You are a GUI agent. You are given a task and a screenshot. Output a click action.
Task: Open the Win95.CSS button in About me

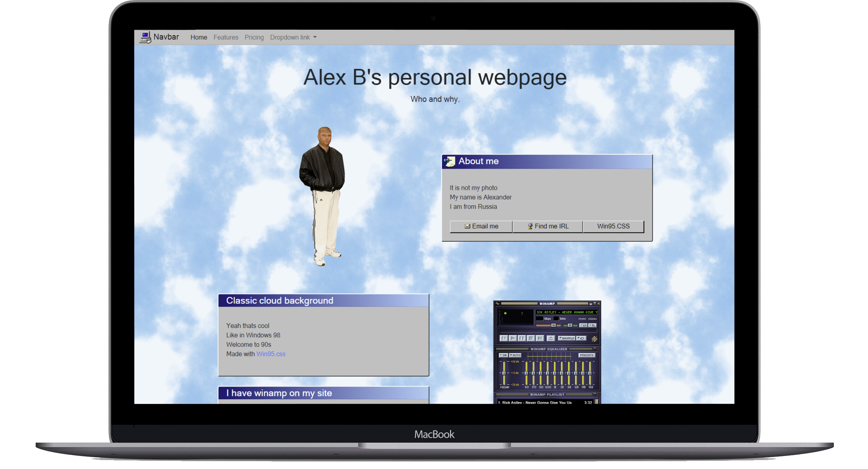point(613,226)
